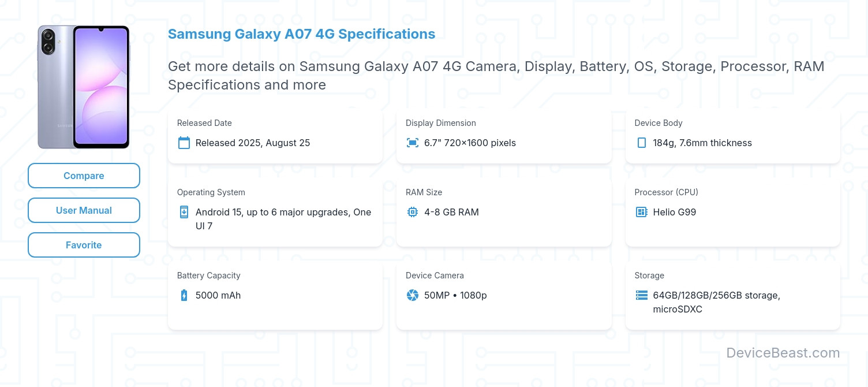Click the RAM chip icon

(x=413, y=212)
